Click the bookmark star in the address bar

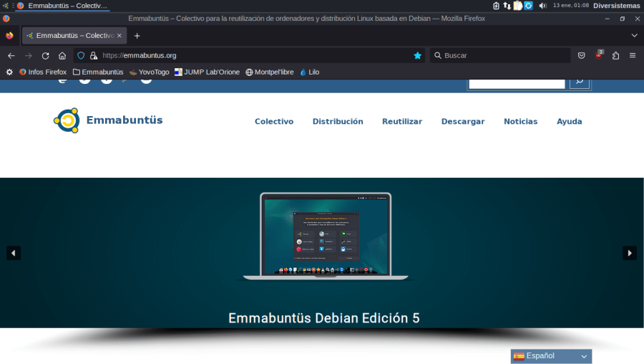[x=417, y=55]
